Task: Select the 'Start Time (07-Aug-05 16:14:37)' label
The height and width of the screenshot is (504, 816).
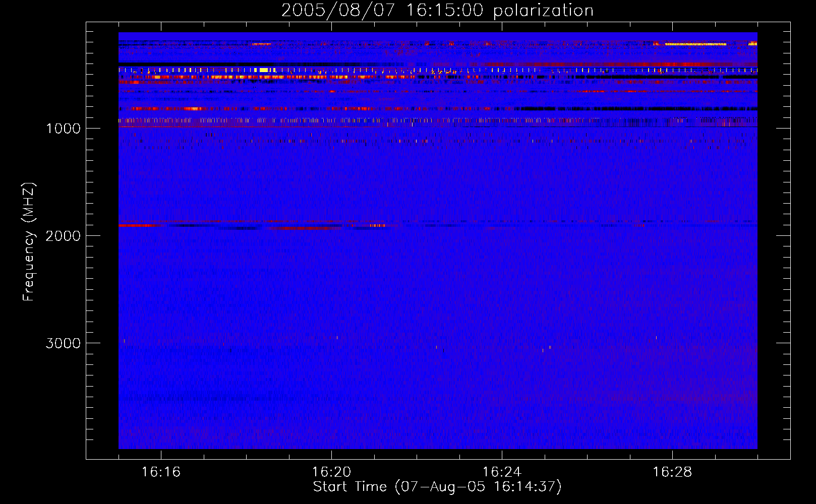Action: point(437,487)
